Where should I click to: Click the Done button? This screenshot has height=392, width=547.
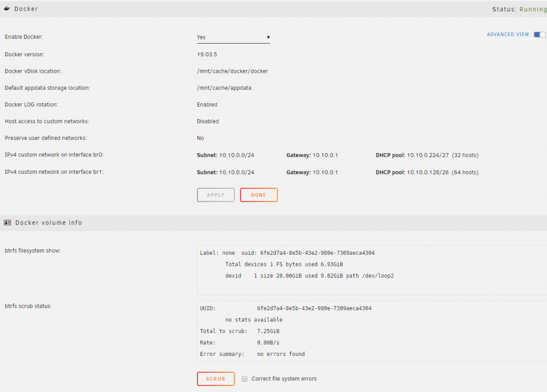[259, 195]
